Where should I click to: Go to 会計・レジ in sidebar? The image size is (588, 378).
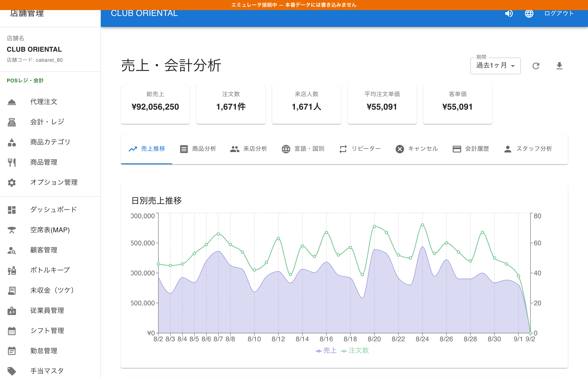(x=50, y=122)
